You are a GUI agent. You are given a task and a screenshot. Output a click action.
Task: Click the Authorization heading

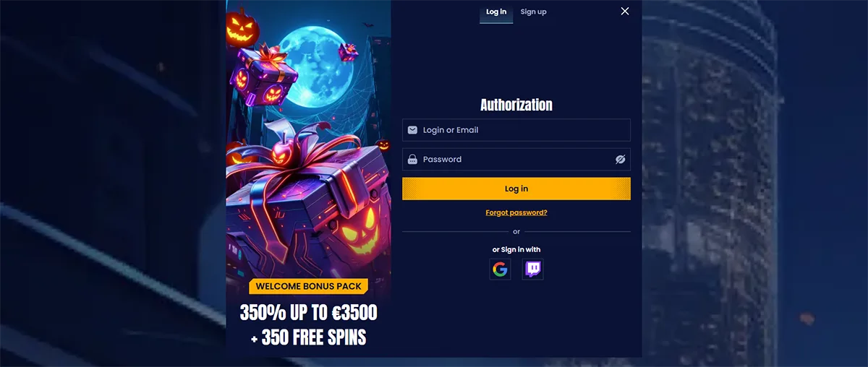516,105
